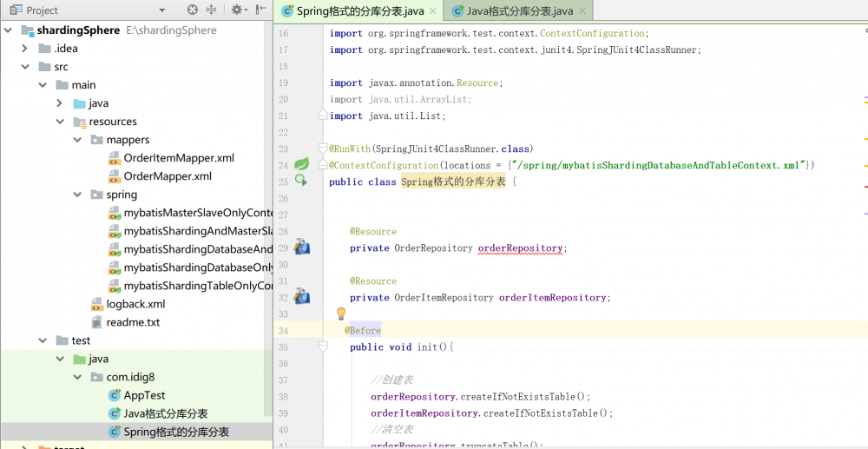Click the autowired dependency gutter icon at line 29
Screen dimensions: 868x449
301,248
